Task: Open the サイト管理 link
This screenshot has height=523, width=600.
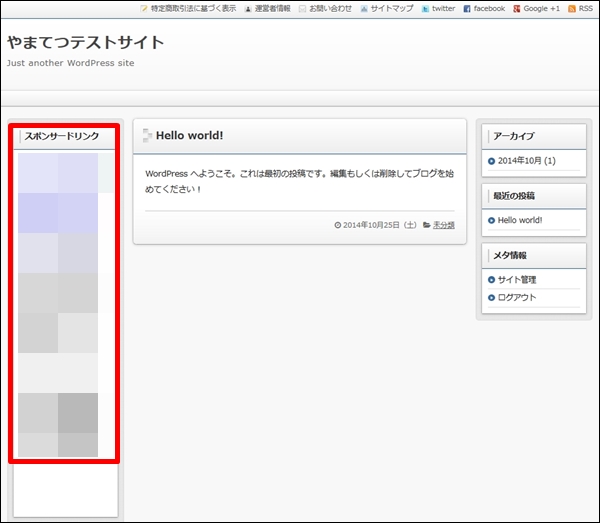Action: pos(517,280)
